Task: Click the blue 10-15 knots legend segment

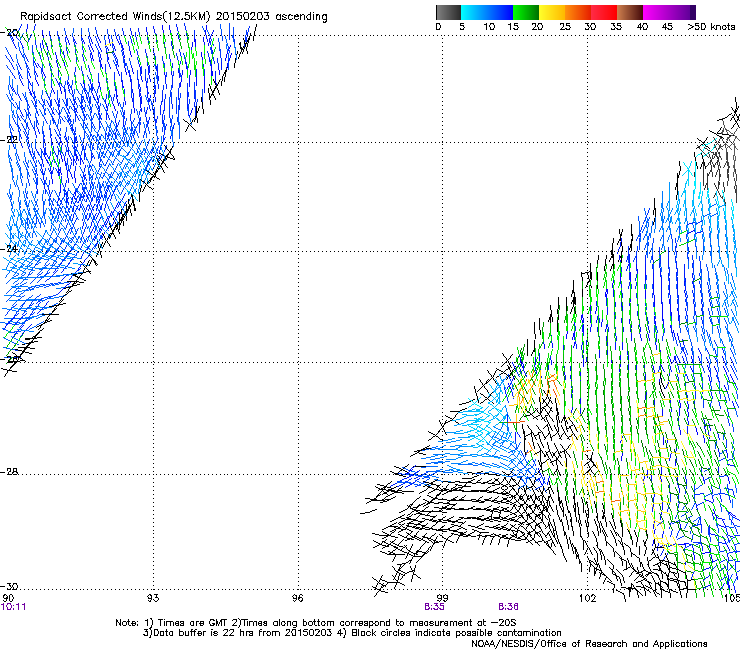Action: pyautogui.click(x=500, y=12)
